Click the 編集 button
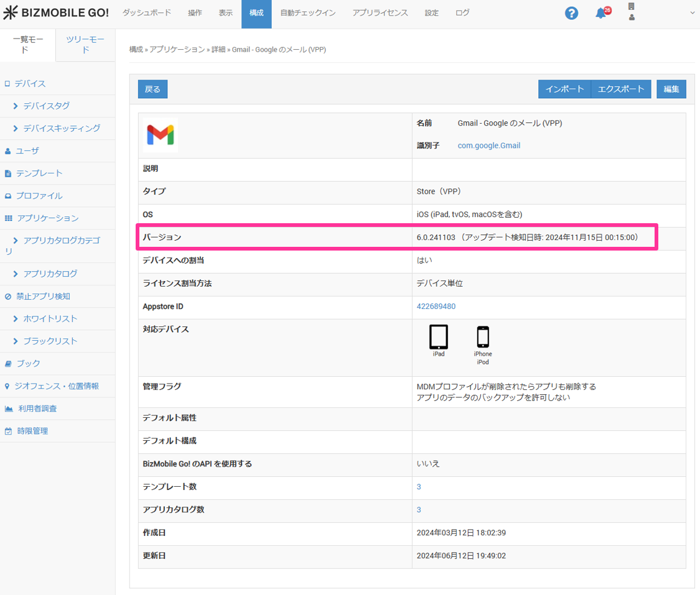This screenshot has width=700, height=595. click(671, 89)
